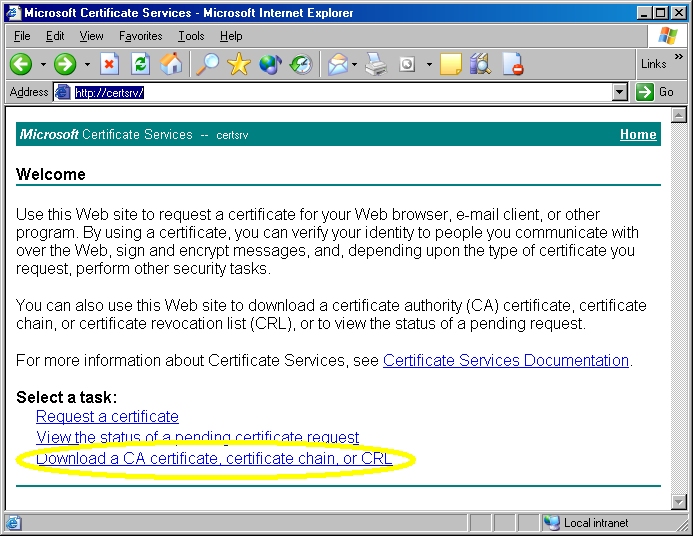
Task: Click the Stop loading icon
Action: tap(109, 64)
